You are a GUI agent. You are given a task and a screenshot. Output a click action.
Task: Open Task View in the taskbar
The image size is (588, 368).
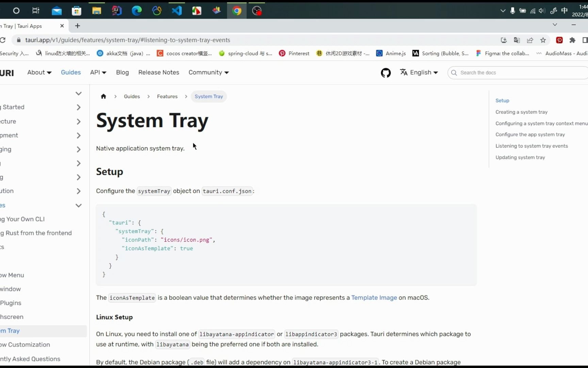point(36,11)
